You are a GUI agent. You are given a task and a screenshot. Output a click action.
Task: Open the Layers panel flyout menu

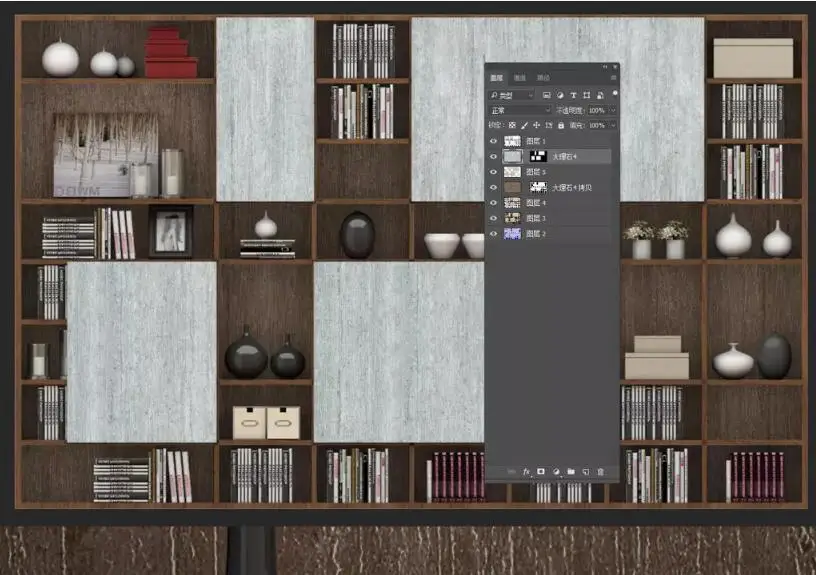[614, 78]
